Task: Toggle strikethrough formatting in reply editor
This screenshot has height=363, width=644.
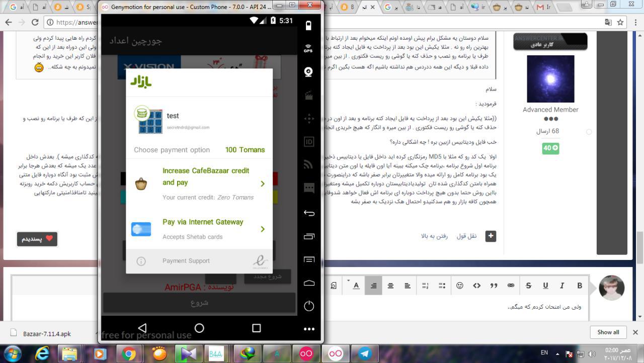Action: pyautogui.click(x=528, y=286)
